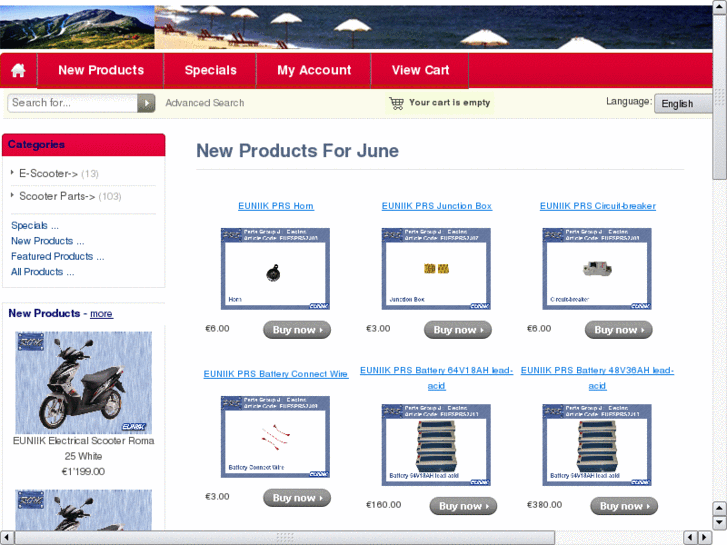Click the Circuit-breaker product thumbnail

click(597, 269)
